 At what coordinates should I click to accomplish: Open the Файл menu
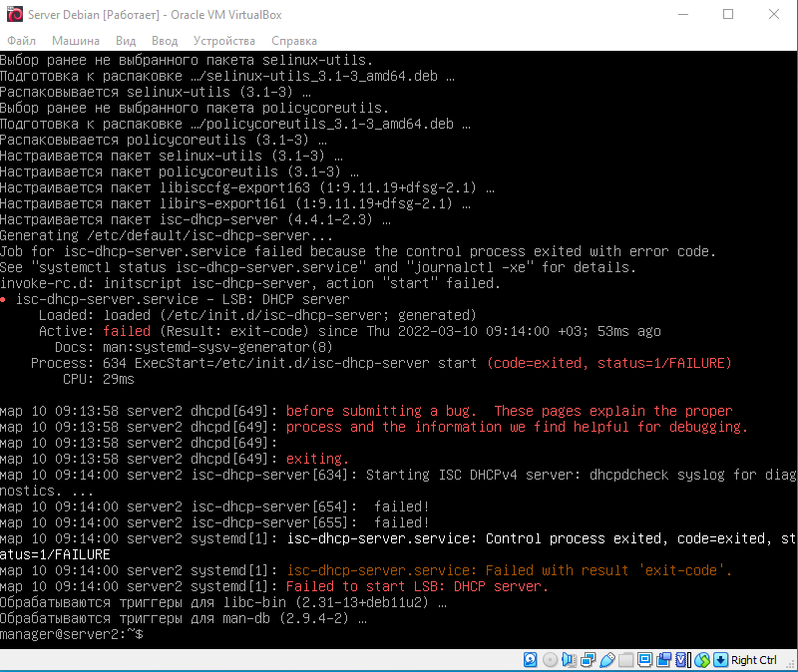[x=21, y=41]
